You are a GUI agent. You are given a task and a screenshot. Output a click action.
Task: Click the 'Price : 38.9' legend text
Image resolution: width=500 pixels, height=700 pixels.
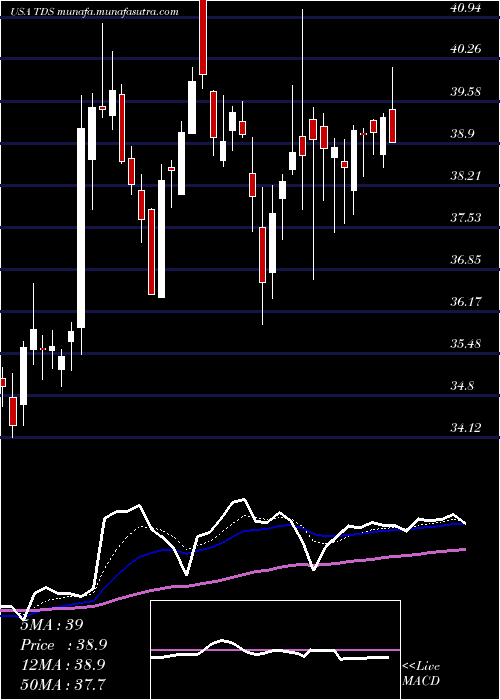click(x=64, y=645)
